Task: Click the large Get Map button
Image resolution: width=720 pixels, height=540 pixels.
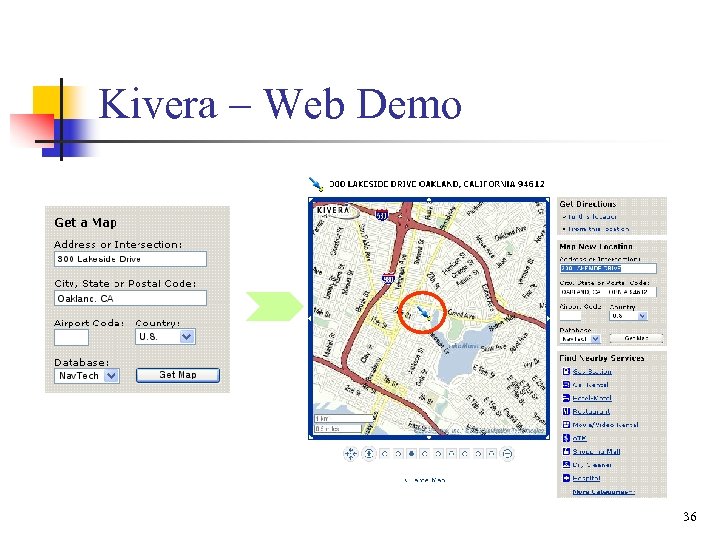Action: click(178, 375)
